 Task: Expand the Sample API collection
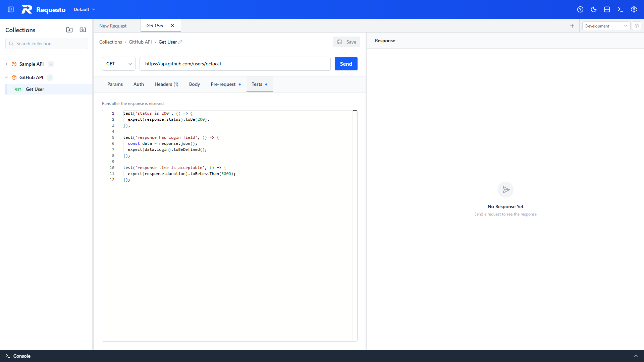[x=6, y=64]
